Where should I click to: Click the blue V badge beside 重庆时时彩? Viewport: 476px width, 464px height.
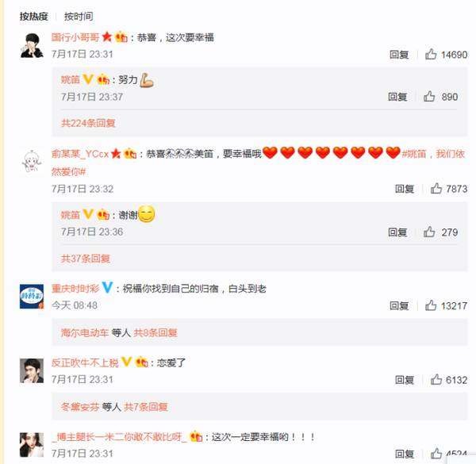pos(107,287)
